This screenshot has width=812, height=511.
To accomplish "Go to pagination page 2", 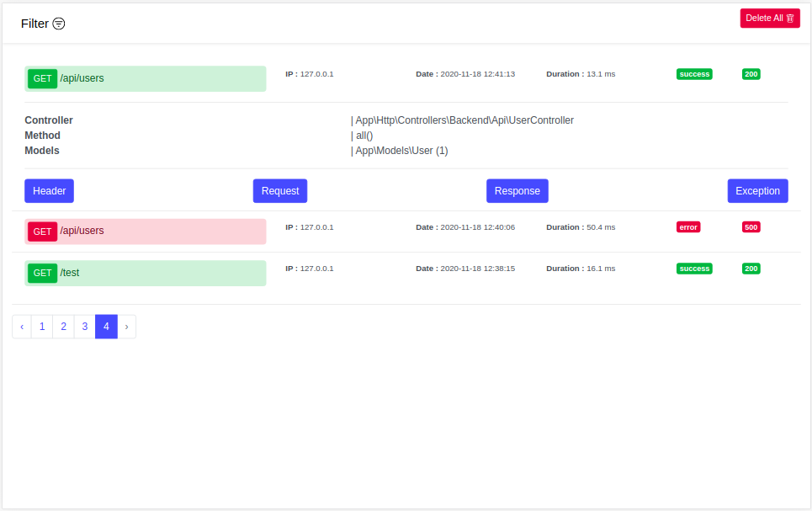I will 63,327.
